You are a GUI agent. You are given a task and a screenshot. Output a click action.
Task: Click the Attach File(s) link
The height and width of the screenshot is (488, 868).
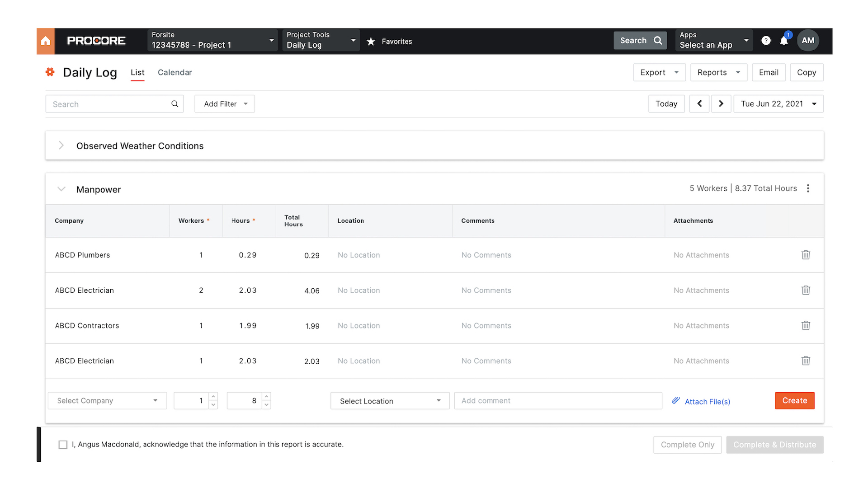click(x=707, y=401)
